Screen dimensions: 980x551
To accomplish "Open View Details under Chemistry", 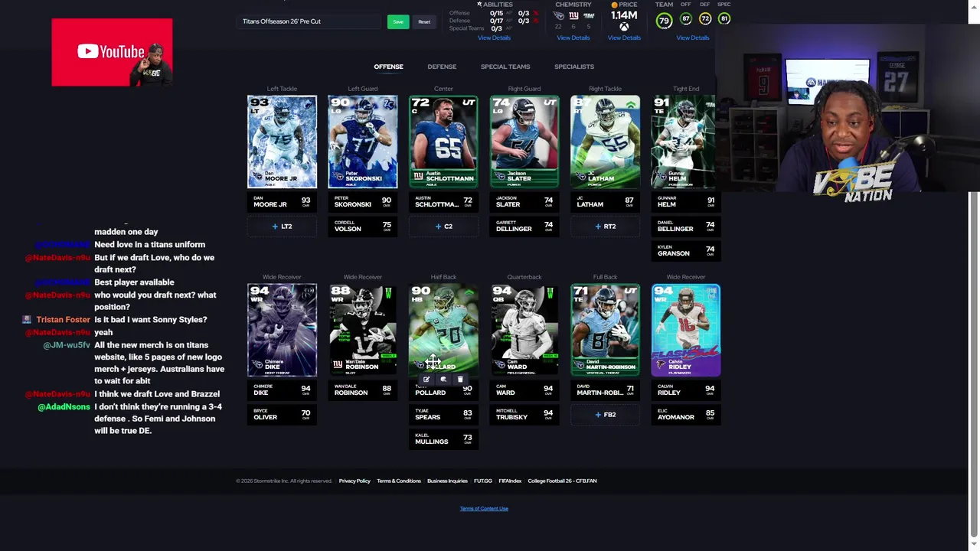I will click(x=573, y=37).
